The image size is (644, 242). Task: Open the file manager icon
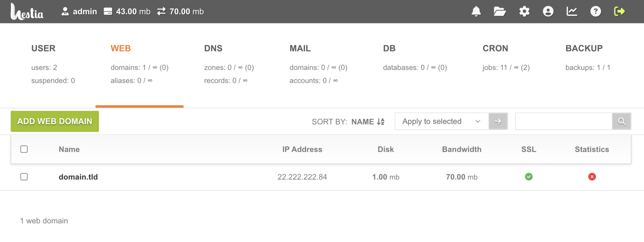tap(500, 11)
